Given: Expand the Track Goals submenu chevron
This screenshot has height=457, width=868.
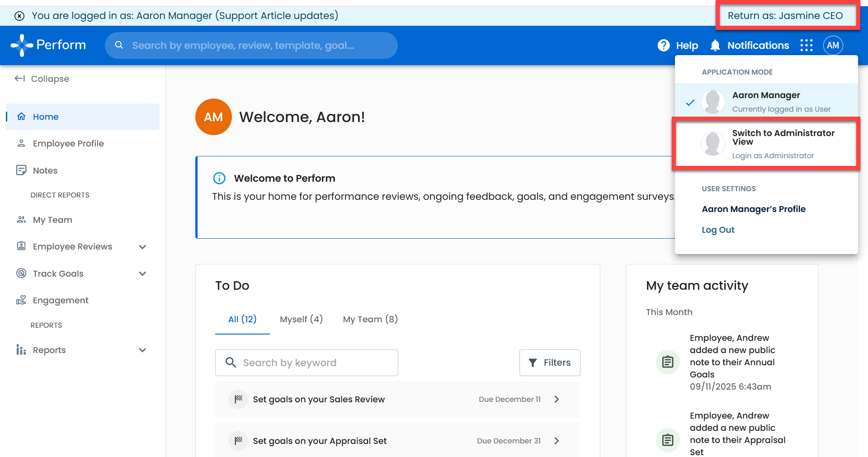Looking at the screenshot, I should click(x=142, y=273).
